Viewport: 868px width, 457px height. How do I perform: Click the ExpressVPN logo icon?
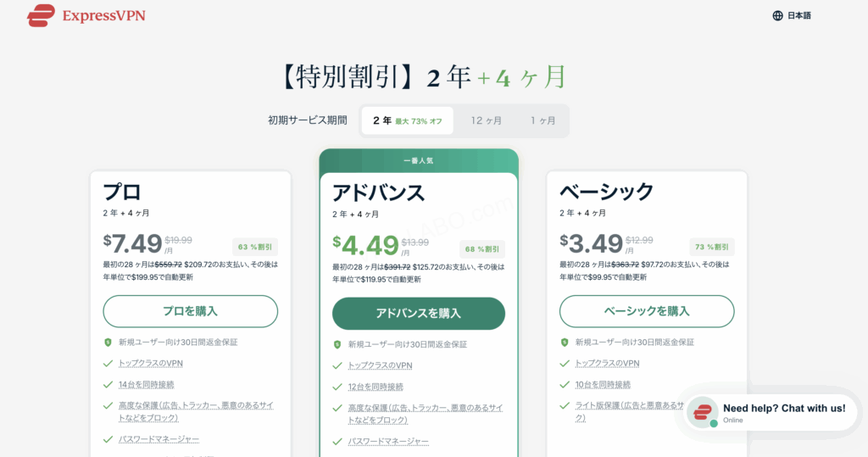point(41,15)
